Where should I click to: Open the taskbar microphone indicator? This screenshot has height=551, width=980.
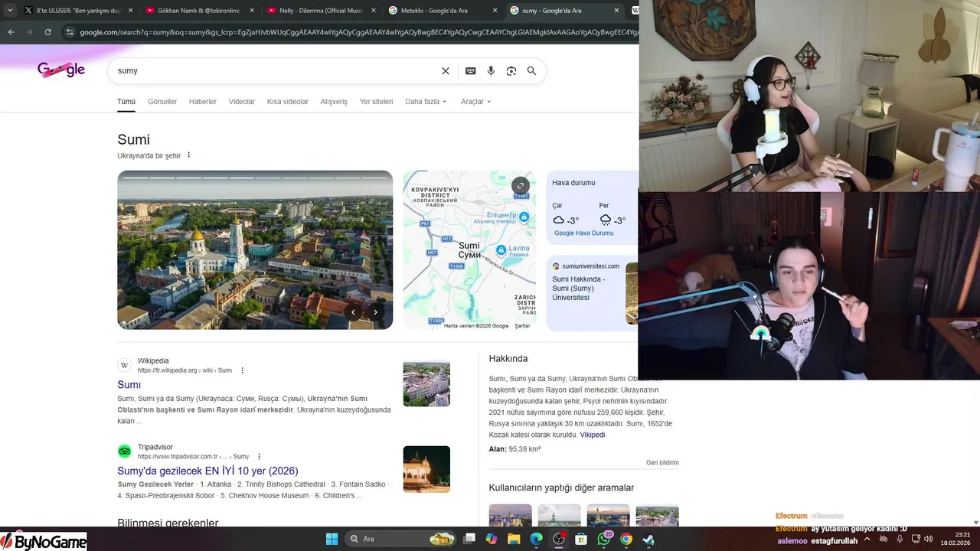[900, 539]
